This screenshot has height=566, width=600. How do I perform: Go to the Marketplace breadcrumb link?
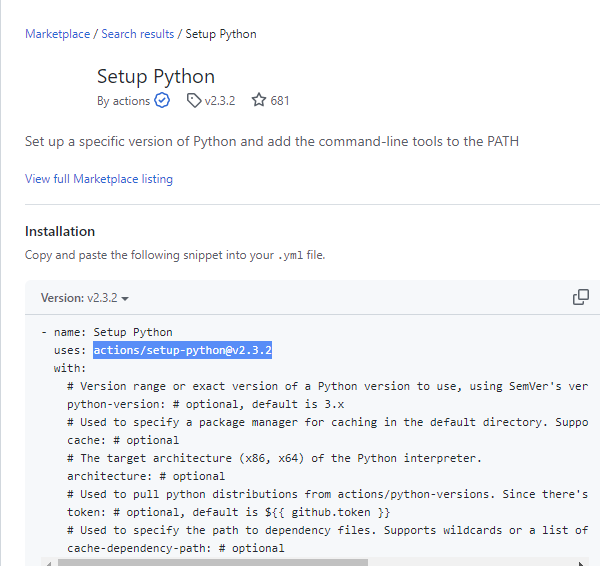58,34
